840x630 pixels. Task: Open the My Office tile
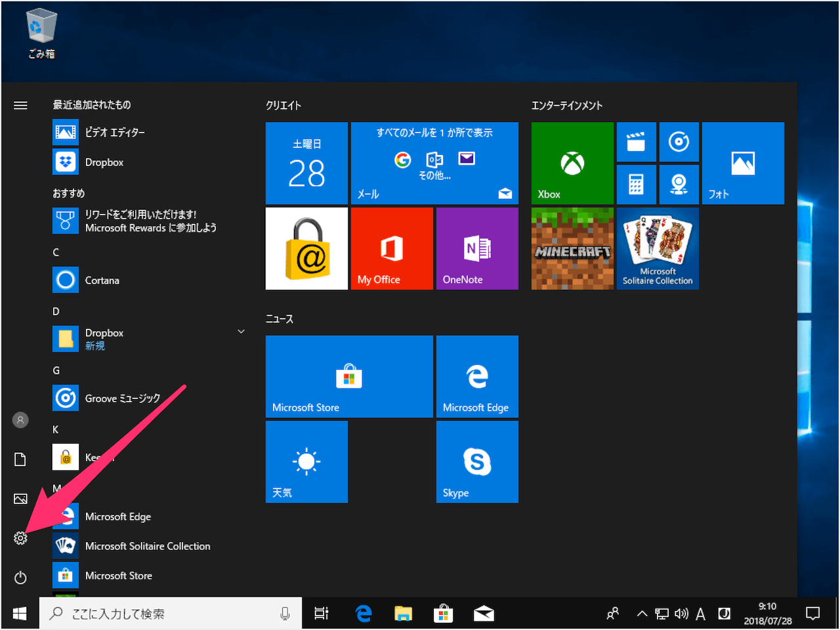(x=391, y=248)
